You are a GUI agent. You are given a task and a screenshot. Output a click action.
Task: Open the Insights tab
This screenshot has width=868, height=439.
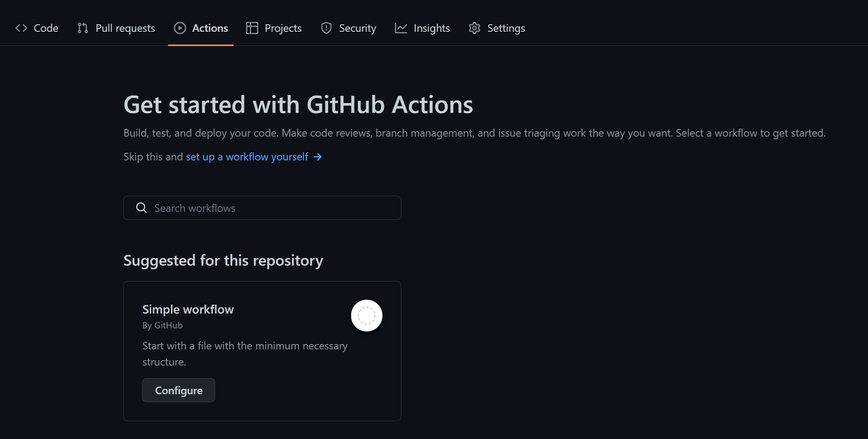(x=422, y=28)
